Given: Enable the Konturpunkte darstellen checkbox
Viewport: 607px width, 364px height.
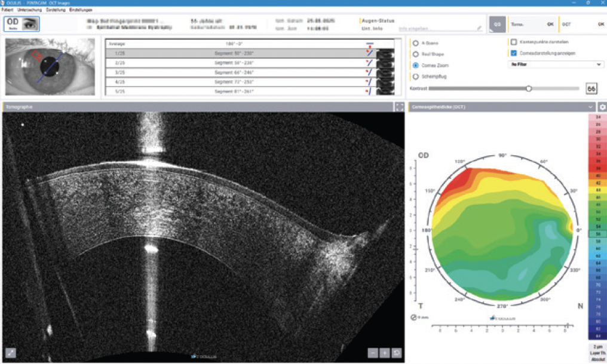Looking at the screenshot, I should tap(513, 42).
